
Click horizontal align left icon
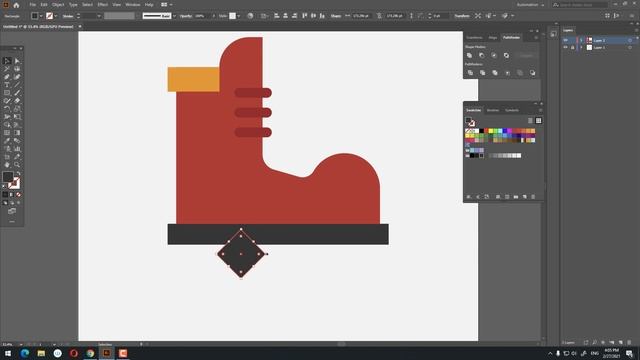point(276,16)
